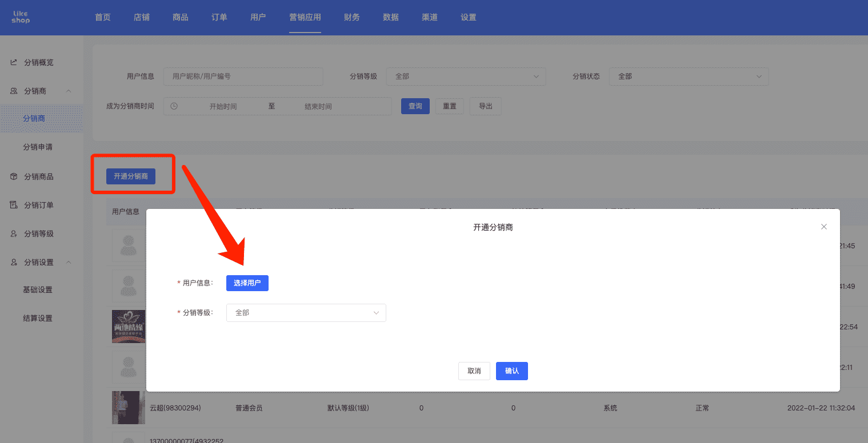Click the 分销商品 box icon

(14, 176)
